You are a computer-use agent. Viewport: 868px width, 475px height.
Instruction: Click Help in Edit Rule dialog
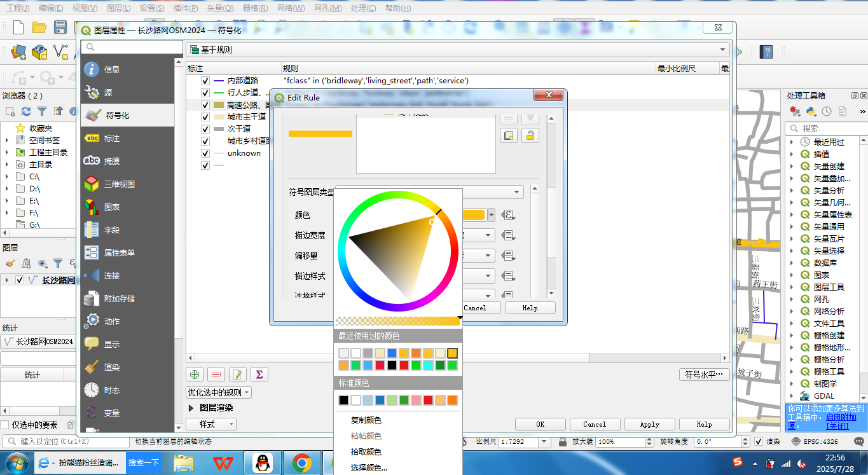click(530, 308)
